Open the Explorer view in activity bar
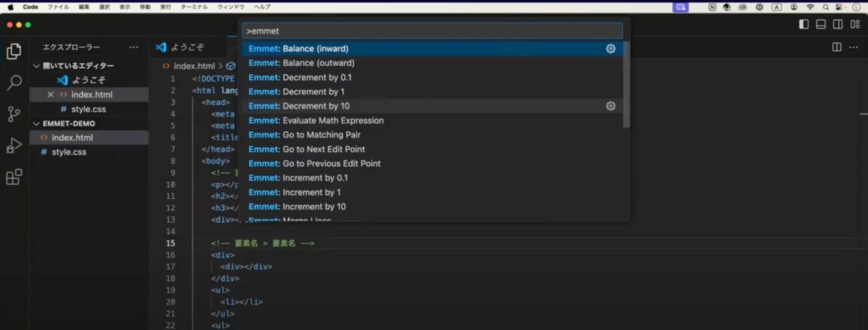 [14, 51]
